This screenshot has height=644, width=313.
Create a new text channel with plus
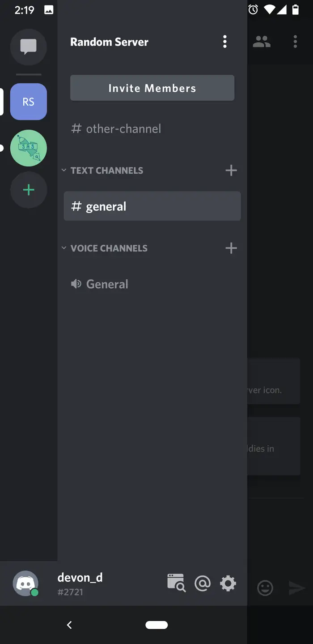tap(231, 171)
